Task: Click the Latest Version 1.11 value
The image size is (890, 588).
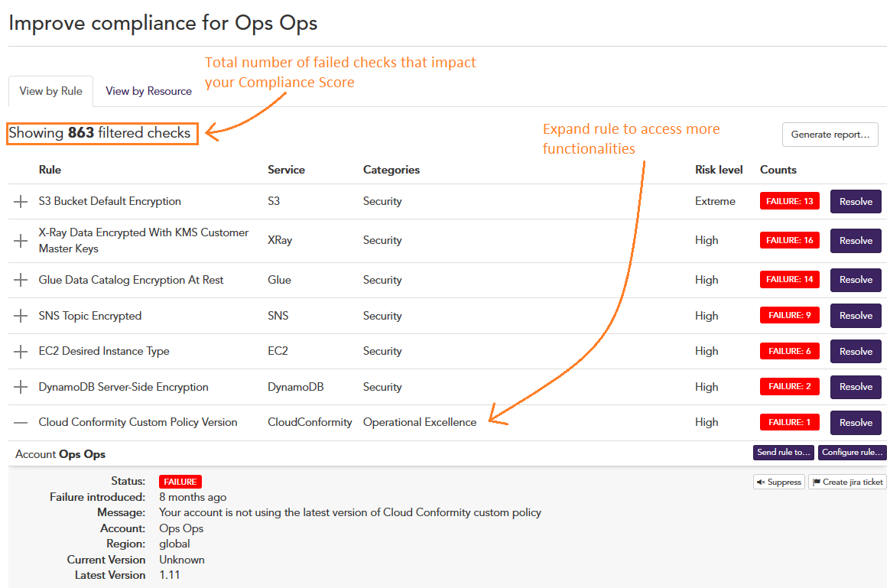Action: pos(169,575)
